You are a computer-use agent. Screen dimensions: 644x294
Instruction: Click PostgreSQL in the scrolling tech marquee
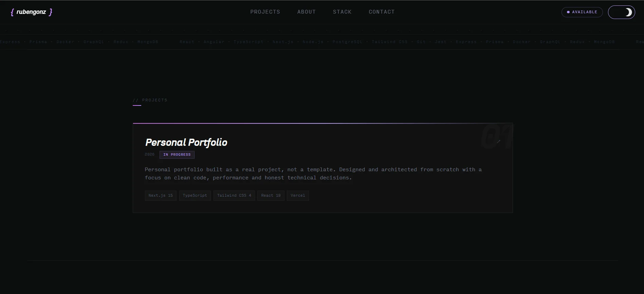(x=348, y=42)
